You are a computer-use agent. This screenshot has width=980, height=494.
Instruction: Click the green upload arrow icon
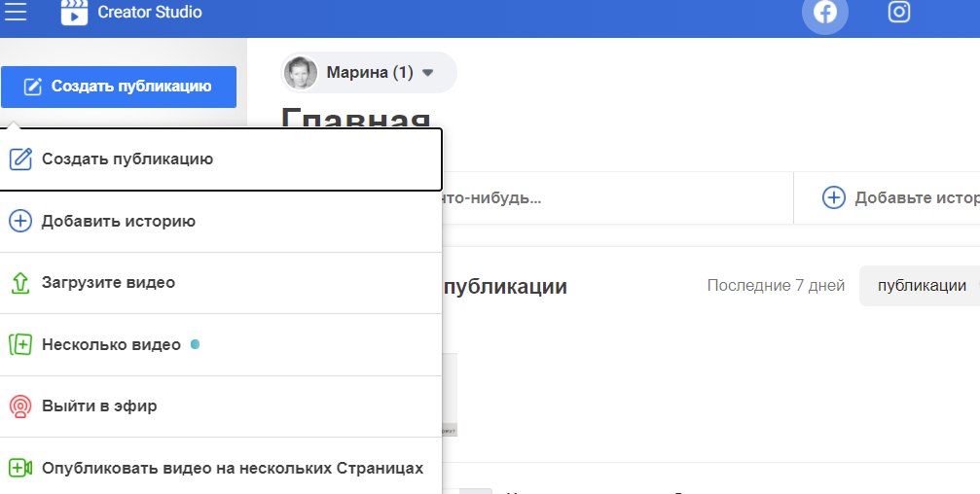pos(20,283)
